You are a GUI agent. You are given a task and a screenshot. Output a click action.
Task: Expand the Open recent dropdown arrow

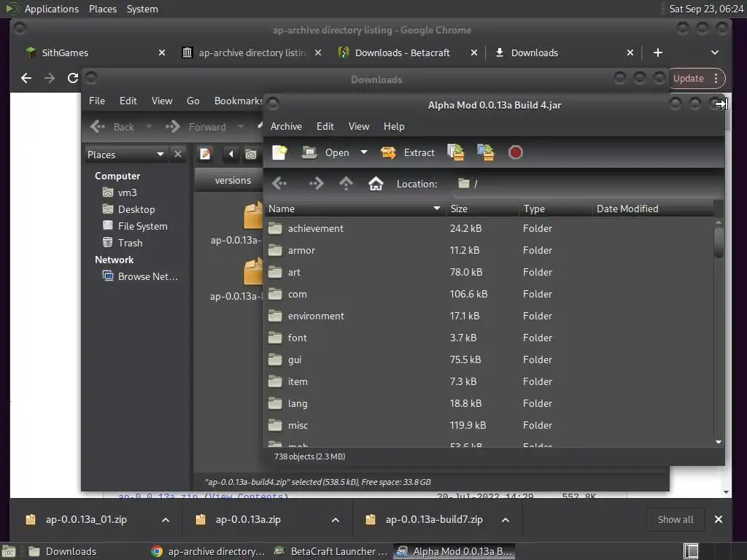pos(364,152)
